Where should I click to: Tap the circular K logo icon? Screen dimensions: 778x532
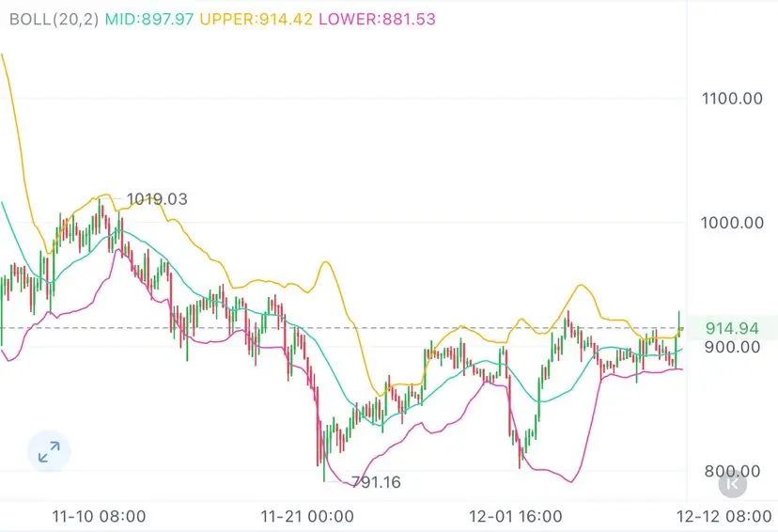[732, 483]
